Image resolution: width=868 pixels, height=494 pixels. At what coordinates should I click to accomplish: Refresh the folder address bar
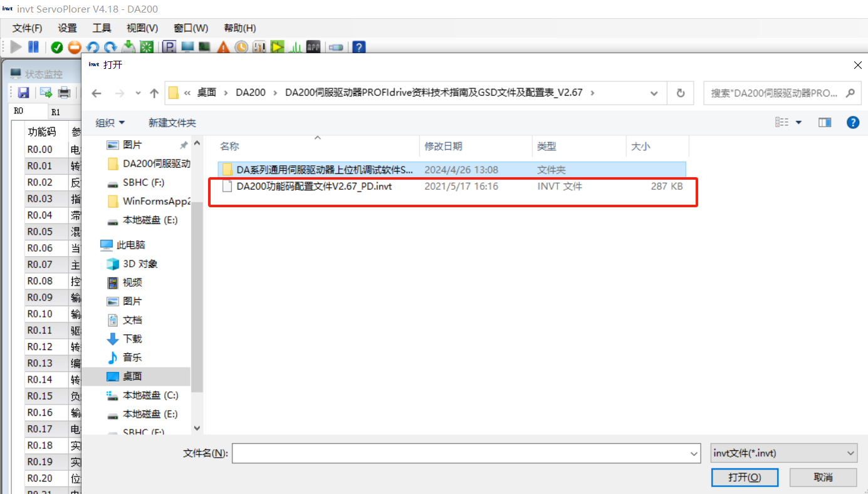pyautogui.click(x=681, y=93)
